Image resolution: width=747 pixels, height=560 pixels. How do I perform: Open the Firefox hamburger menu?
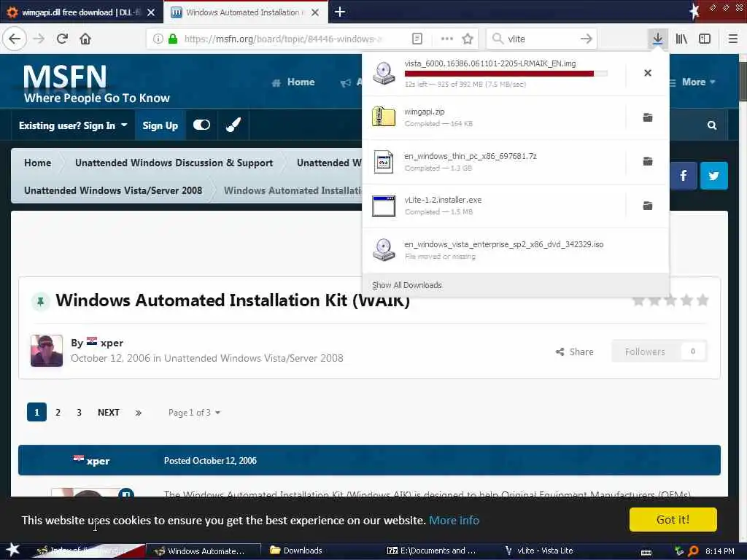click(732, 39)
